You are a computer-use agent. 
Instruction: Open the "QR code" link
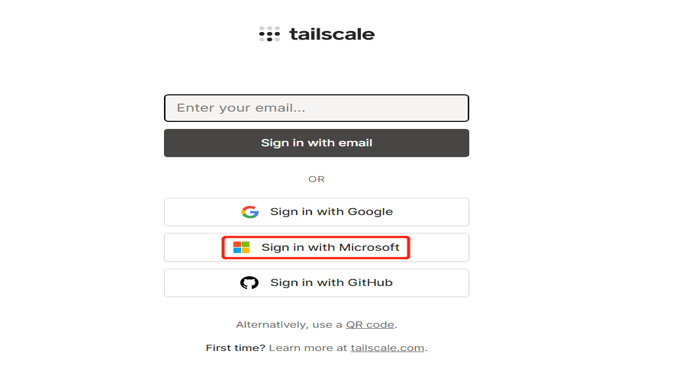(370, 325)
